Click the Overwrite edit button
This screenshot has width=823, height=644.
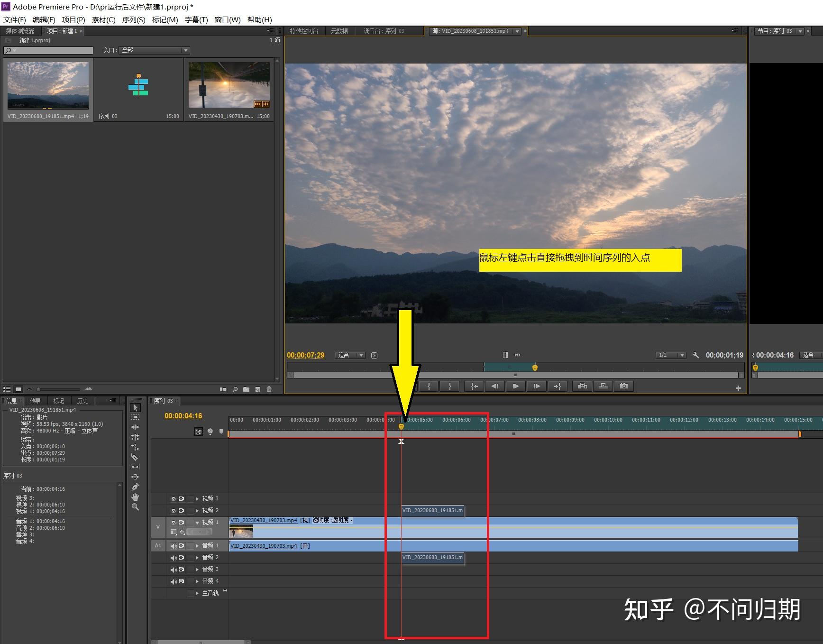pyautogui.click(x=603, y=386)
